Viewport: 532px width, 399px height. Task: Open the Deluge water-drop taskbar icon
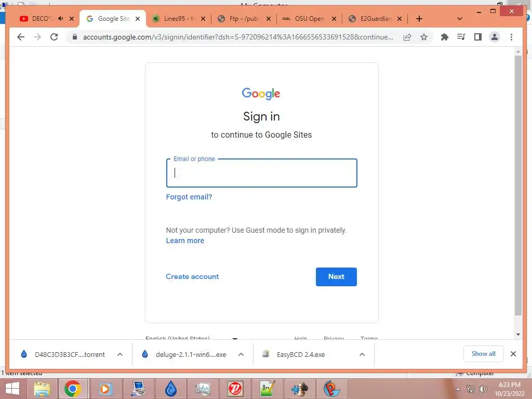coord(170,389)
